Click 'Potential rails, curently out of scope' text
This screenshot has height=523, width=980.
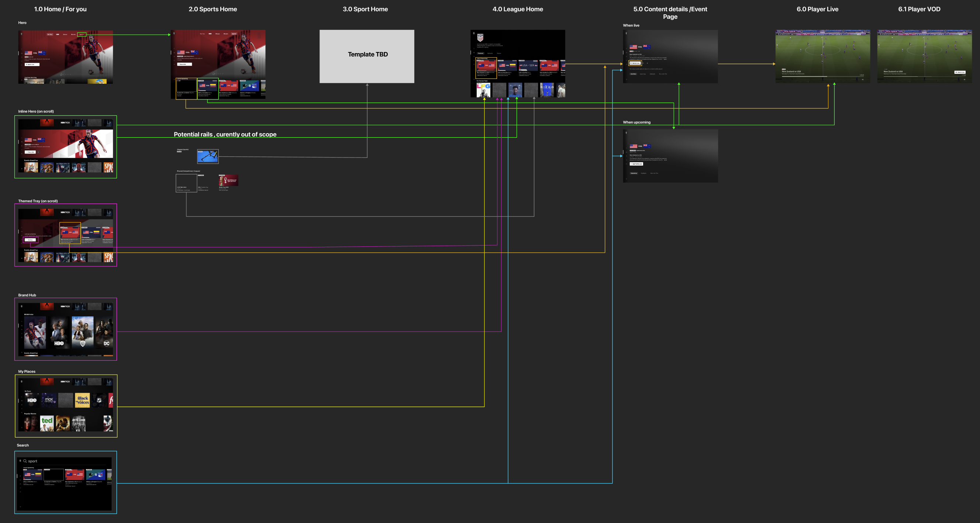[x=225, y=134]
